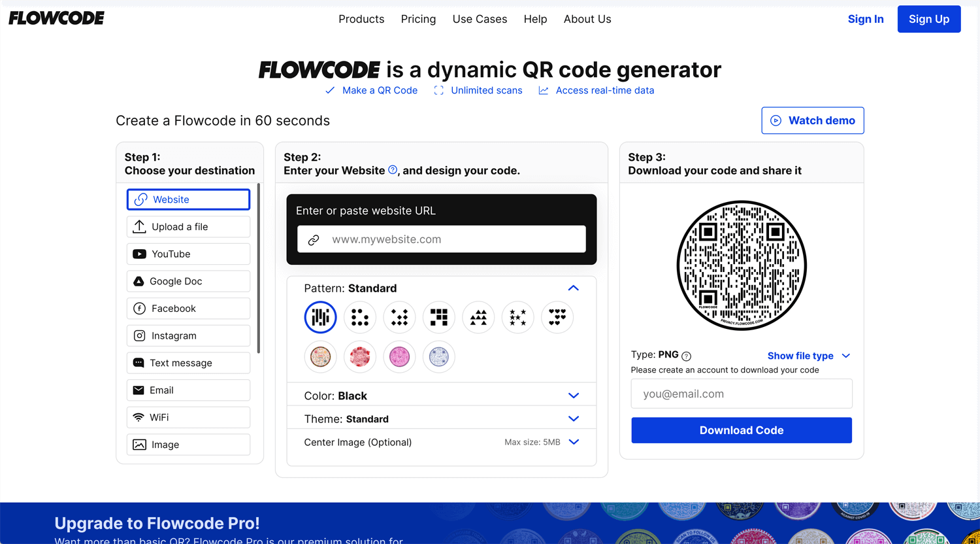The width and height of the screenshot is (980, 544).
Task: Pick the orange premium pattern circle
Action: [x=320, y=357]
